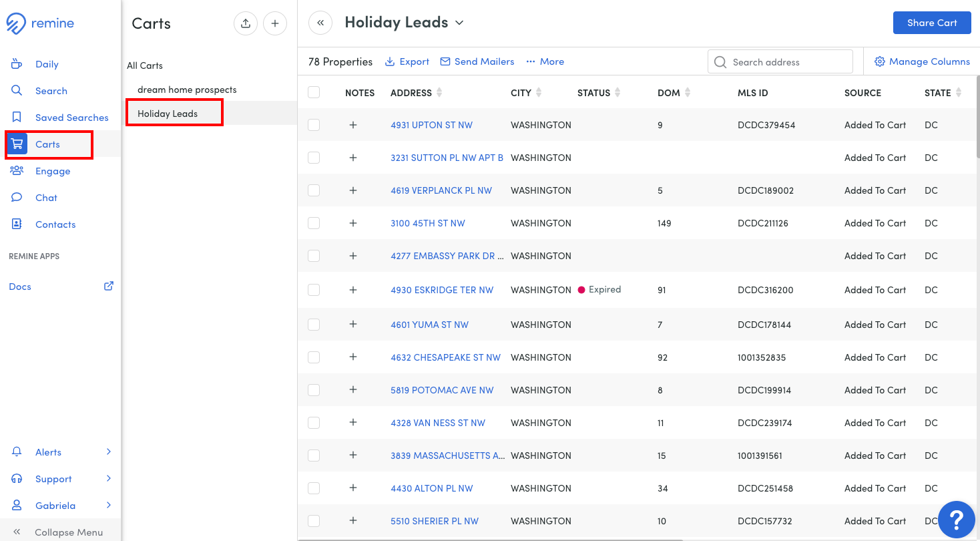Check the 4430 Alton Pl NW row
Viewport: 980px width, 541px height.
pos(314,488)
